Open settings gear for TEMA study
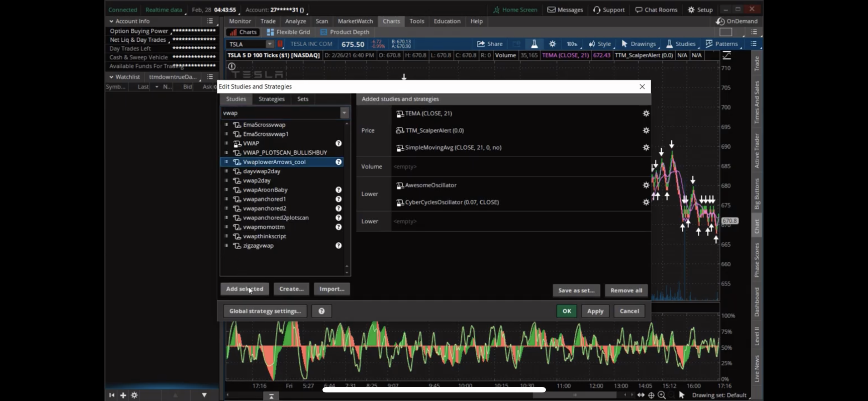The image size is (868, 401). click(646, 113)
